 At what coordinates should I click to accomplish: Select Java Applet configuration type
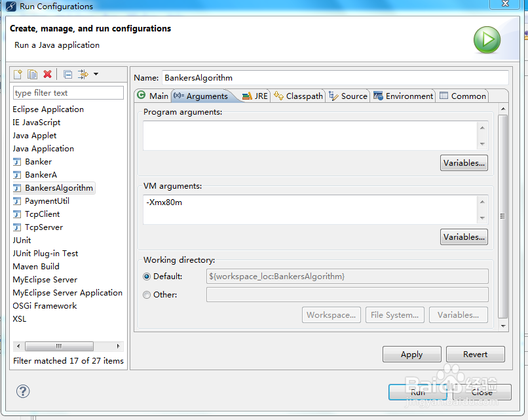(x=34, y=136)
